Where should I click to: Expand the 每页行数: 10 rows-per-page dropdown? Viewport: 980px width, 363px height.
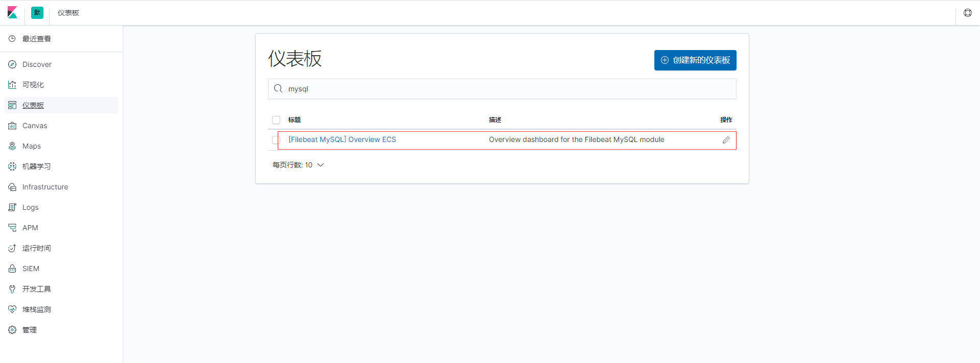pyautogui.click(x=298, y=165)
